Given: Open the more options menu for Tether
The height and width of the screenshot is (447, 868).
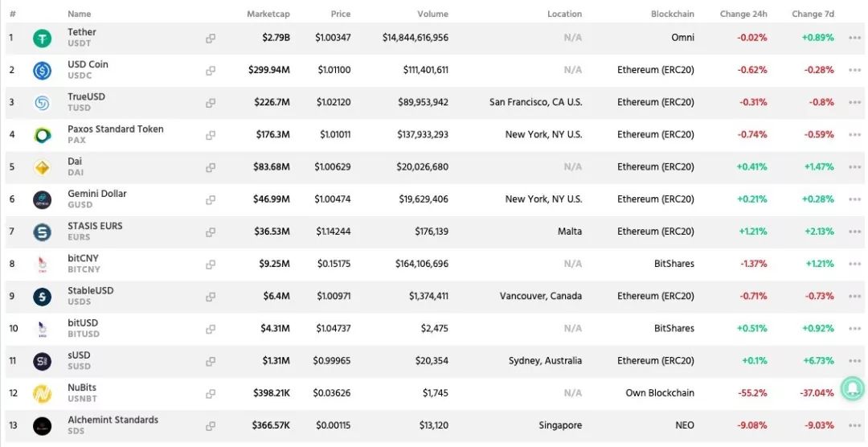Looking at the screenshot, I should tap(854, 38).
